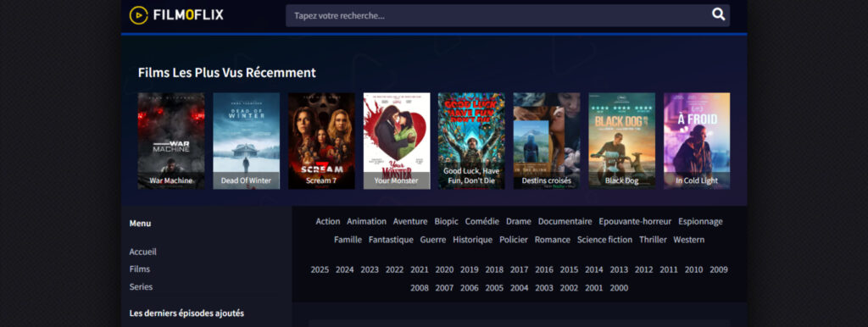868x327 pixels.
Task: Open the Your Monster poster
Action: coord(397,141)
